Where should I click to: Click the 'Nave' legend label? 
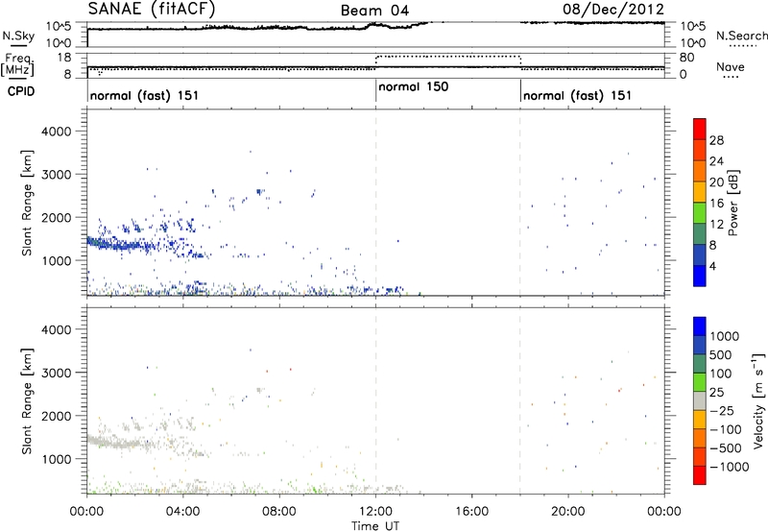click(x=731, y=66)
